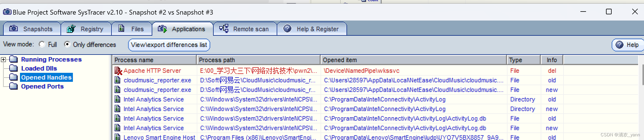The image size is (644, 140).
Task: Click the 'del' info cell
Action: click(x=552, y=71)
